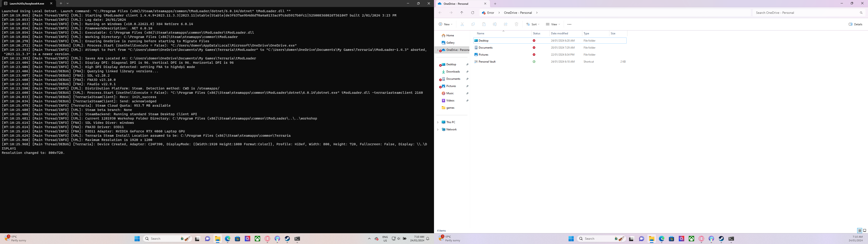The height and width of the screenshot is (244, 868).
Task: Expand the Sort dropdown
Action: coord(533,24)
